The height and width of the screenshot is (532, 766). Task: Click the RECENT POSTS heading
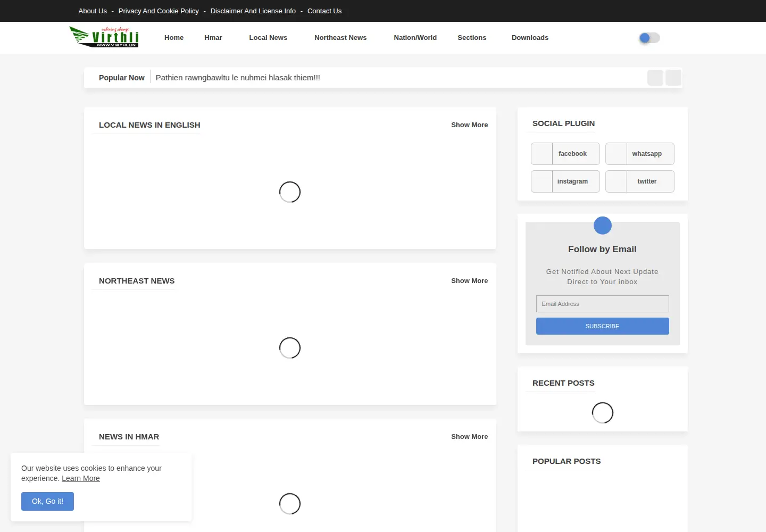click(563, 383)
